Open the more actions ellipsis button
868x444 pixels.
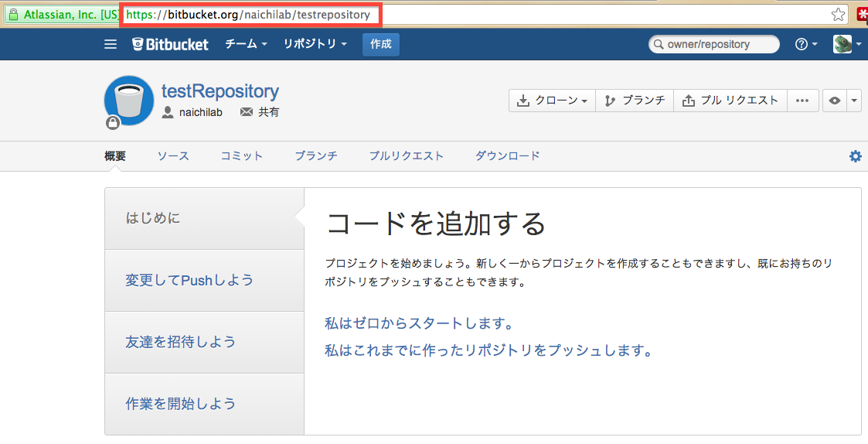[x=802, y=101]
